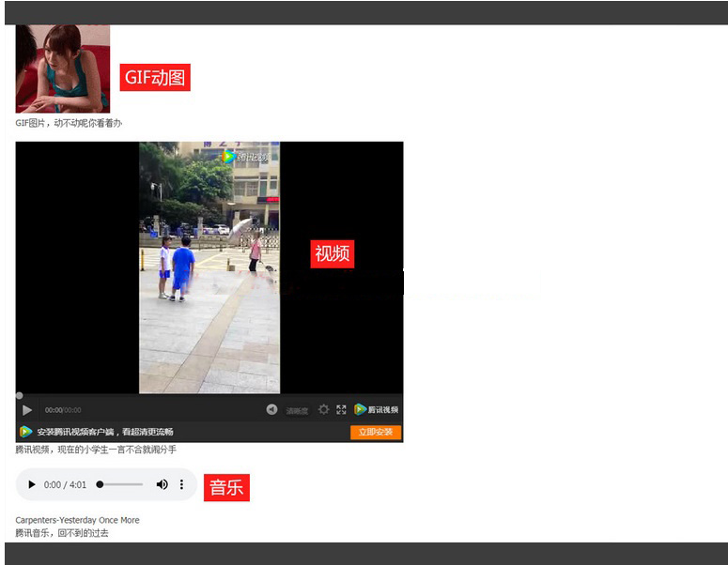The width and height of the screenshot is (728, 565).
Task: Click the 立即安装 orange button
Action: click(376, 432)
